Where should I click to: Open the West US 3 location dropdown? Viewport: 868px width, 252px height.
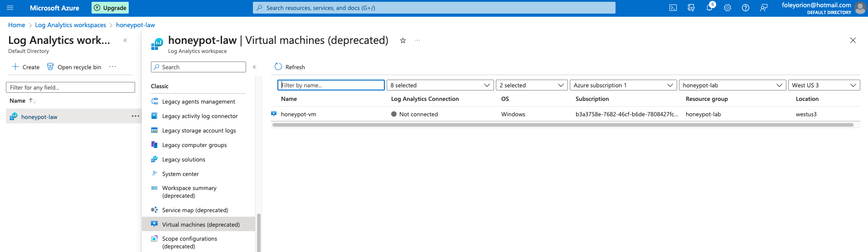824,85
